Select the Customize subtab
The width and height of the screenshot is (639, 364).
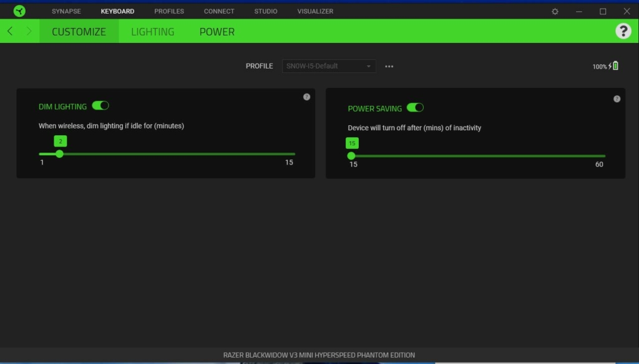pyautogui.click(x=79, y=31)
